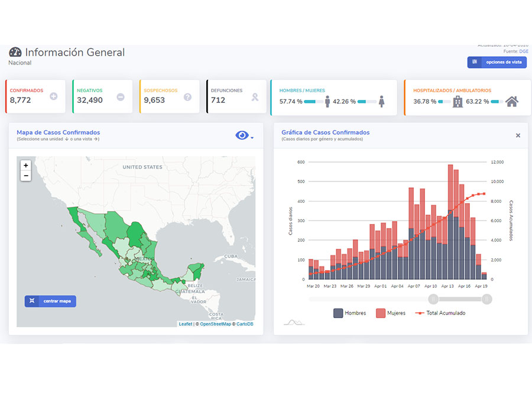This screenshot has height=399, width=532.
Task: Open the DGE source link
Action: click(x=524, y=51)
